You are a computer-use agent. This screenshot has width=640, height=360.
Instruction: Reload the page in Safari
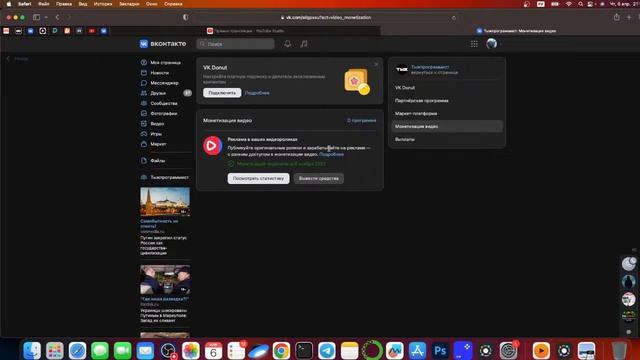(x=454, y=18)
